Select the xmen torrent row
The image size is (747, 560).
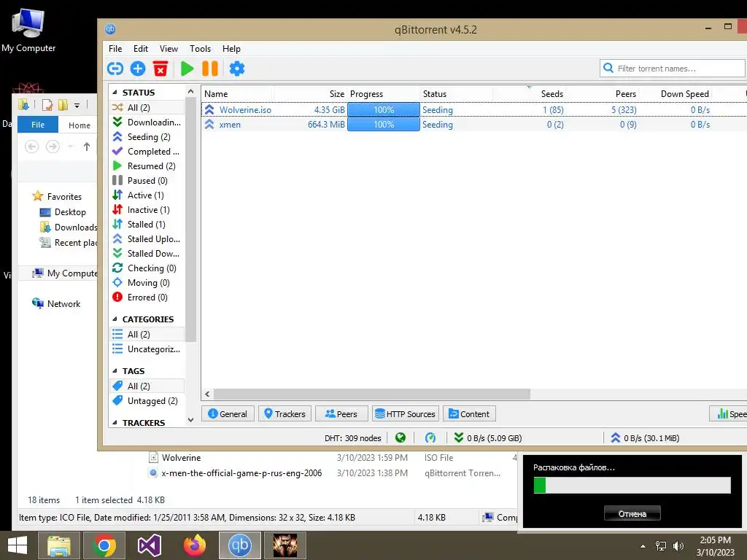point(473,125)
